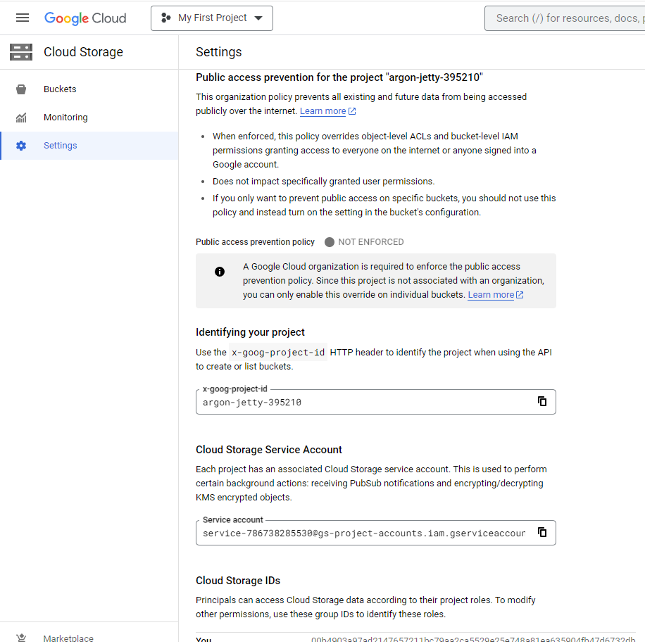Click the Cloud Storage product icon
This screenshot has height=644, width=645.
point(21,52)
